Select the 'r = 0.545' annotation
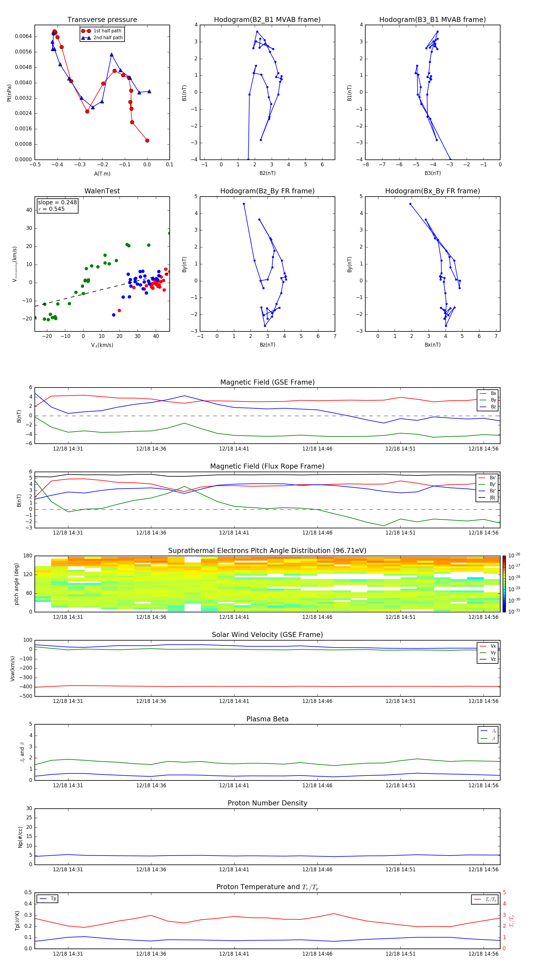This screenshot has height=980, width=535. (x=51, y=209)
